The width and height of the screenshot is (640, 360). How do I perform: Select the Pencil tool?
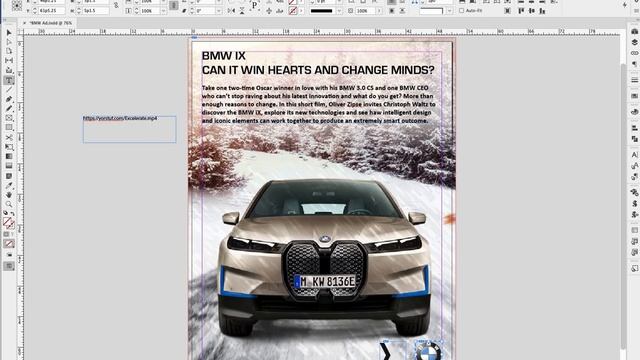[9, 109]
